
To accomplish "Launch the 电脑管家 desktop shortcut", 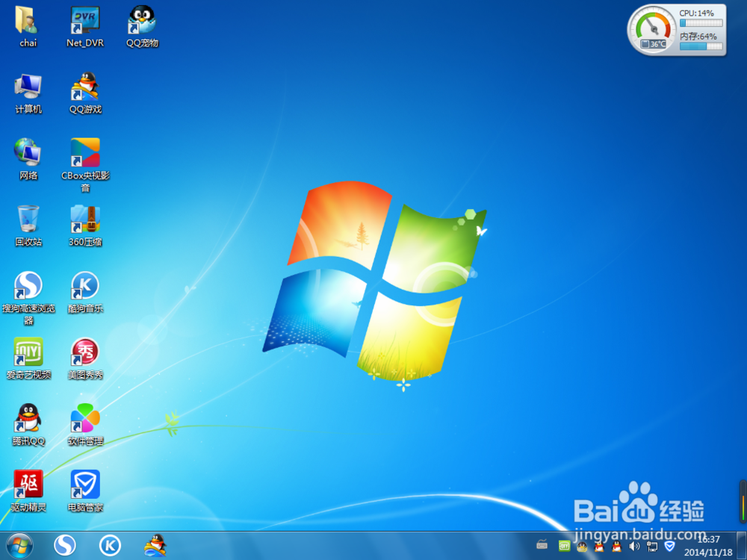I will (x=85, y=491).
